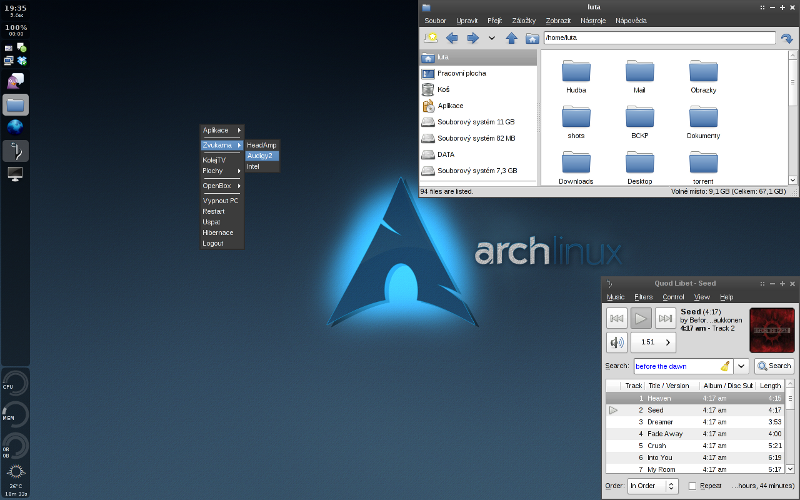Select HeadAmp in the Zvukarna submenu
The height and width of the screenshot is (500, 800).
[262, 145]
